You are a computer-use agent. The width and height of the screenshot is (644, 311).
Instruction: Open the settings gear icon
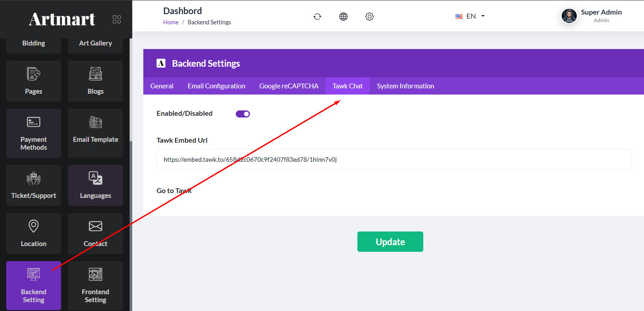370,16
